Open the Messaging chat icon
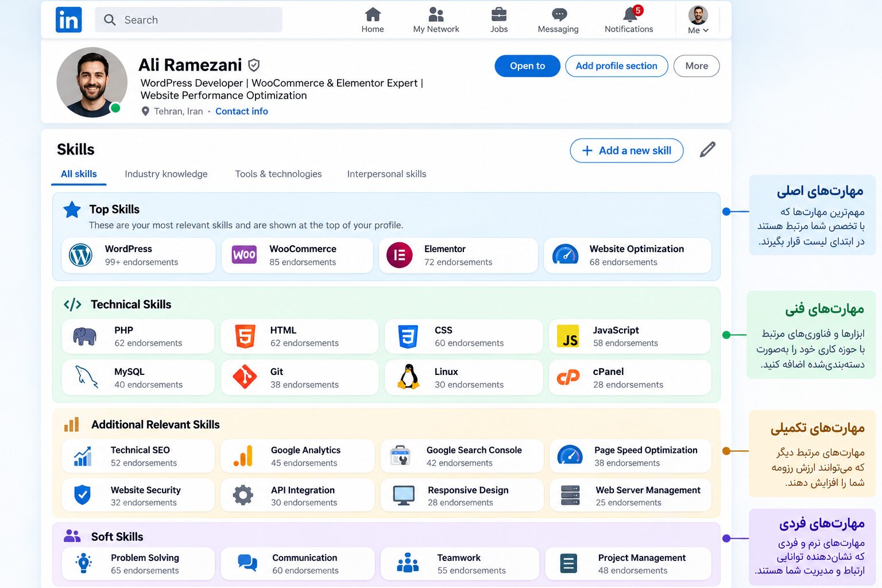The height and width of the screenshot is (588, 882). click(x=559, y=14)
